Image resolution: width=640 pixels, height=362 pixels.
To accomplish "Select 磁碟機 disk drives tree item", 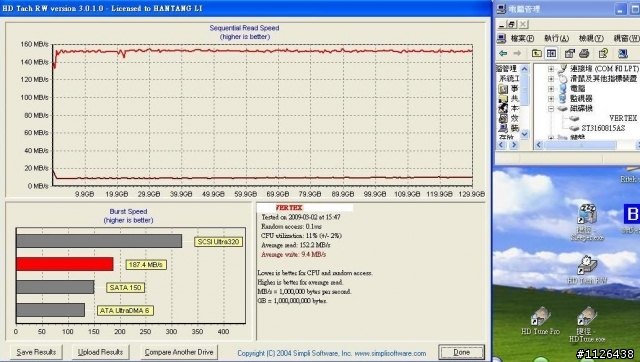I will click(x=581, y=109).
